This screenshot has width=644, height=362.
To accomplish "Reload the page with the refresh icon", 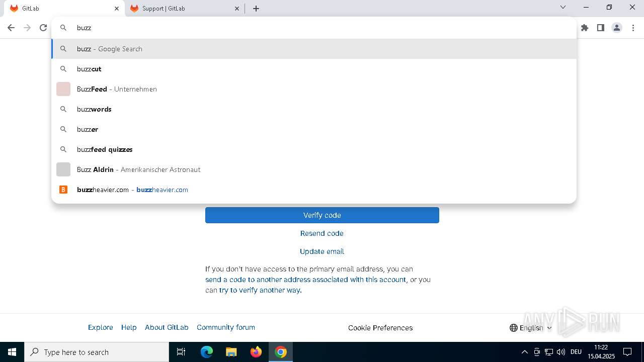I will pos(43,28).
